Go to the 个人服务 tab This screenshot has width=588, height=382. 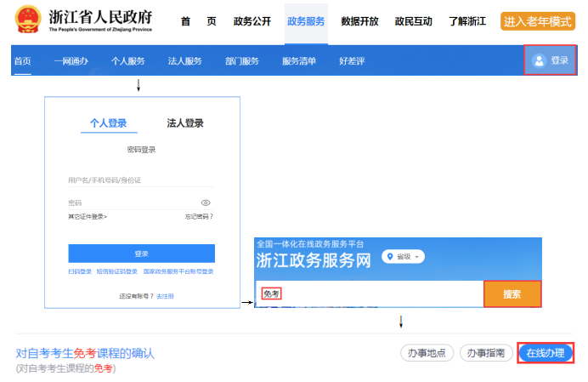click(x=127, y=61)
